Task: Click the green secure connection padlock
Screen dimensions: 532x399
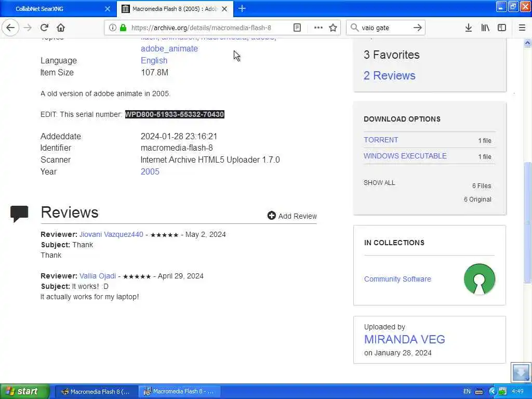Action: 123,28
